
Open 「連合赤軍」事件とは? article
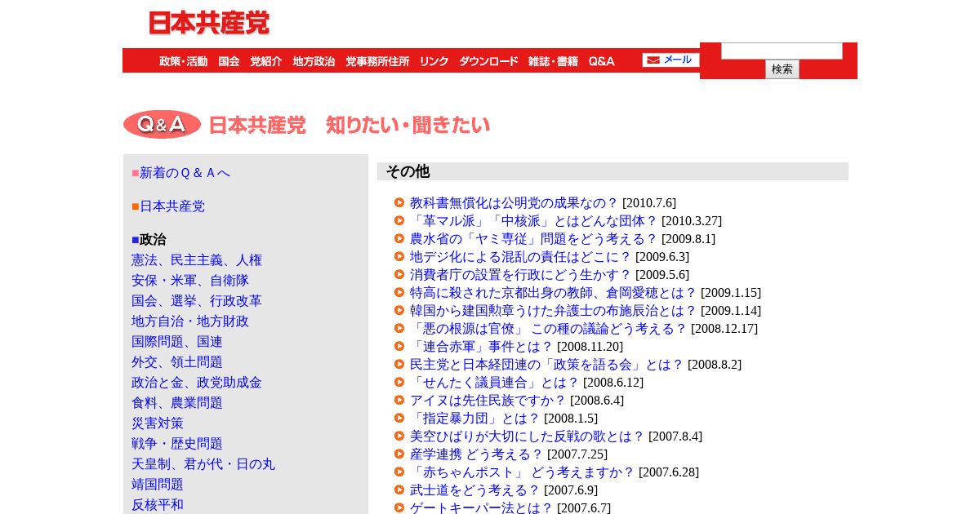pyautogui.click(x=482, y=347)
